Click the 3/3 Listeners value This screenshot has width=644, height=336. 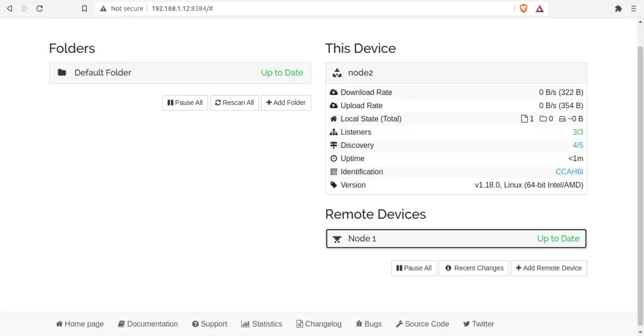(x=578, y=132)
